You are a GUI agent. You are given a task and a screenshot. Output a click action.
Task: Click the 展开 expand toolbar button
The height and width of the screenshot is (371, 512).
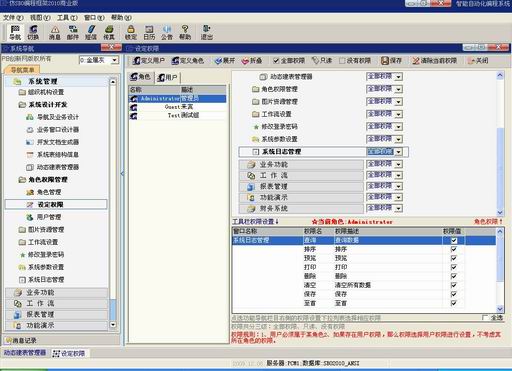tap(225, 61)
